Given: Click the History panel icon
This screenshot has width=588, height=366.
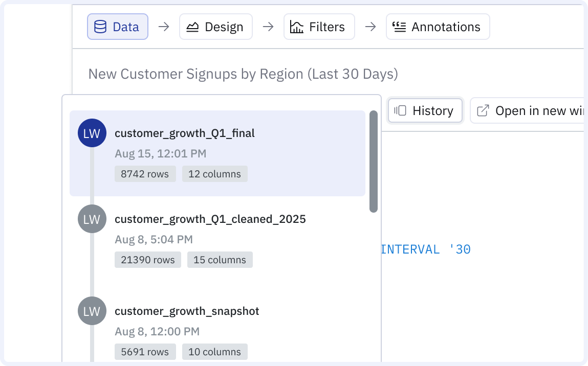Looking at the screenshot, I should (x=400, y=110).
